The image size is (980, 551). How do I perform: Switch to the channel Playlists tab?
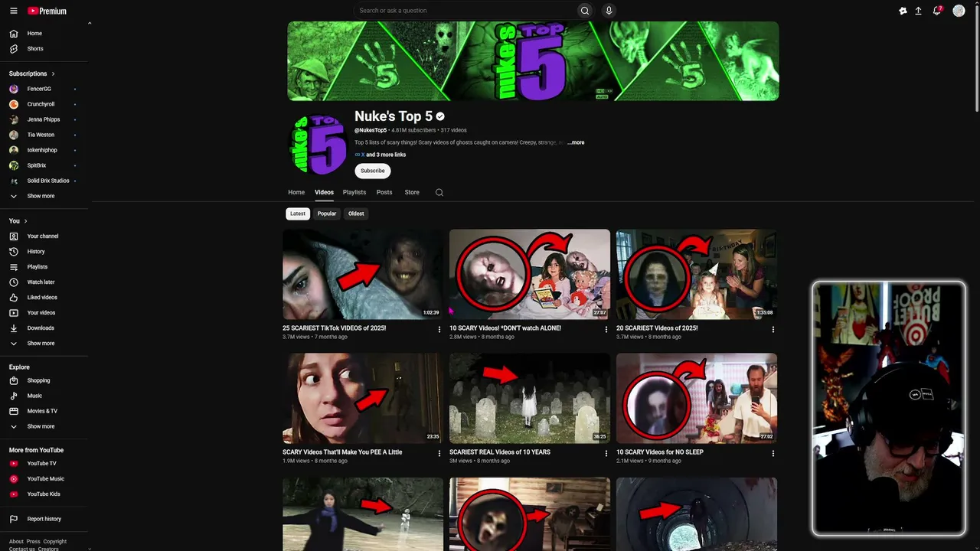[354, 193]
